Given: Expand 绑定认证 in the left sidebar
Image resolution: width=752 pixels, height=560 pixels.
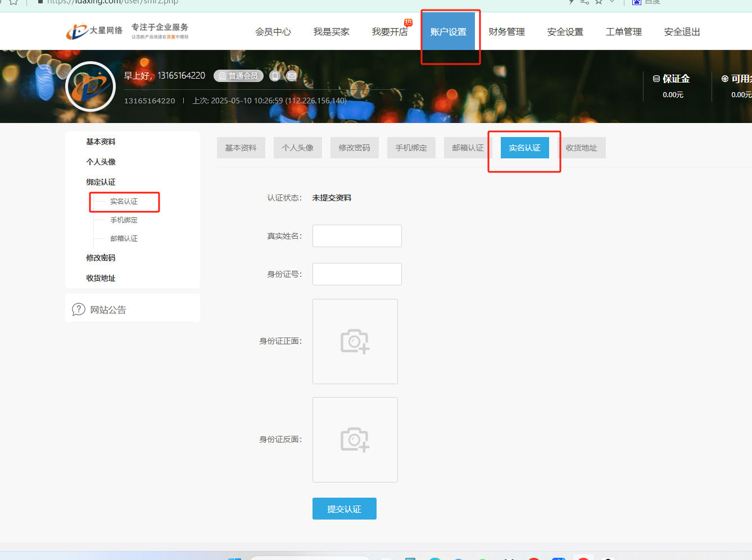Looking at the screenshot, I should [101, 182].
